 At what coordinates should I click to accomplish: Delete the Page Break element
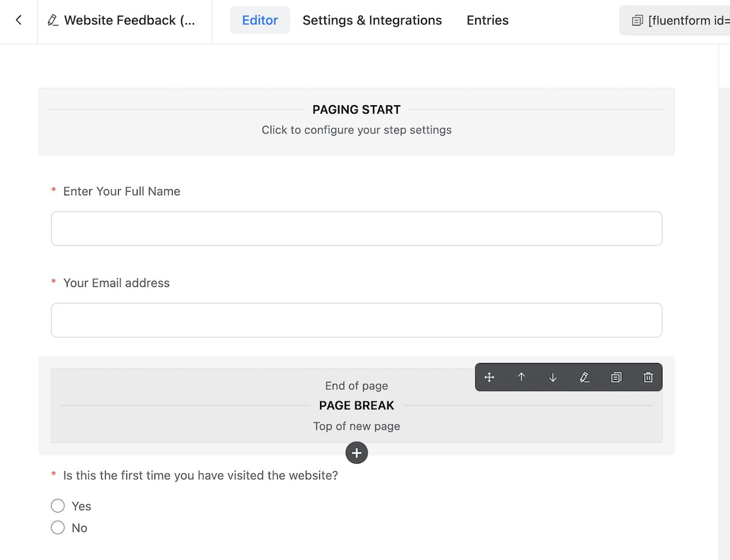click(x=648, y=377)
